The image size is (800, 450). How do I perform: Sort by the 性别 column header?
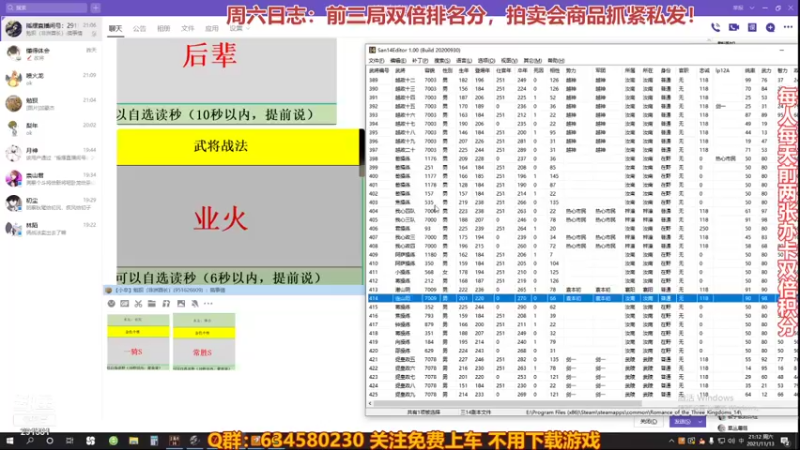tap(447, 70)
